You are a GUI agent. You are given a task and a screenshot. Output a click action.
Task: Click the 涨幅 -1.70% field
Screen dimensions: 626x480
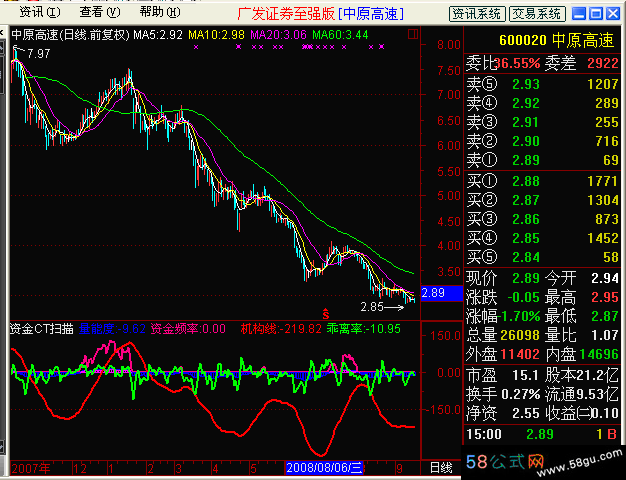coord(503,316)
